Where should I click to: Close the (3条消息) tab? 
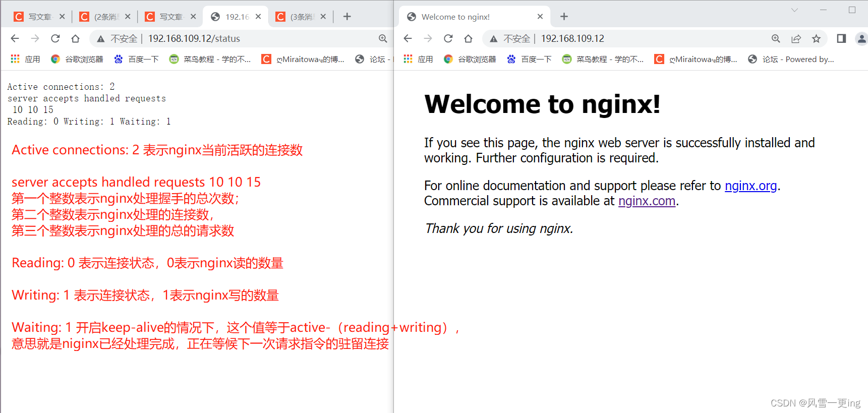pos(323,17)
